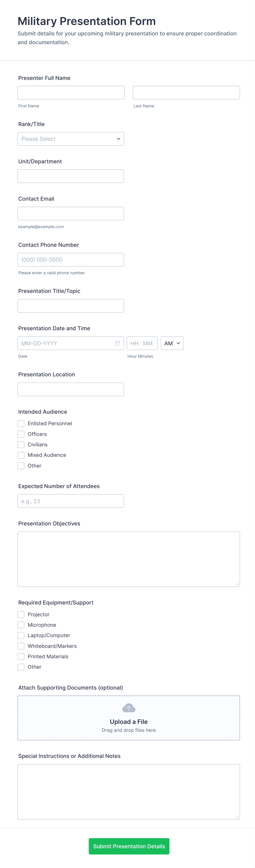Click the calendar icon in the date field

tap(117, 343)
